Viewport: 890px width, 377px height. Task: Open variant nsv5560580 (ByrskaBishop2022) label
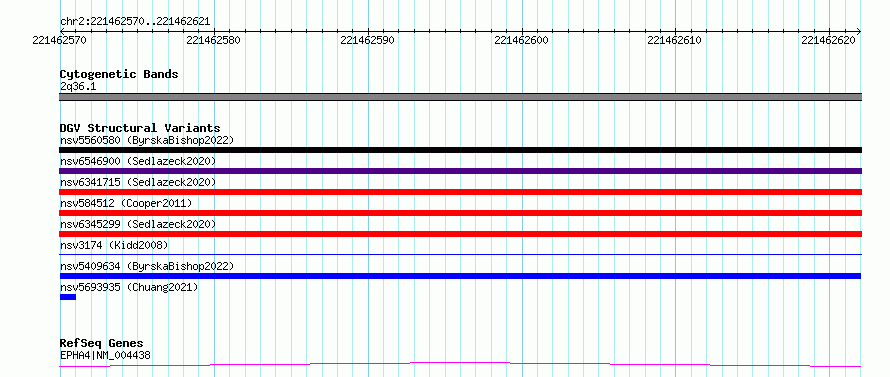[147, 140]
